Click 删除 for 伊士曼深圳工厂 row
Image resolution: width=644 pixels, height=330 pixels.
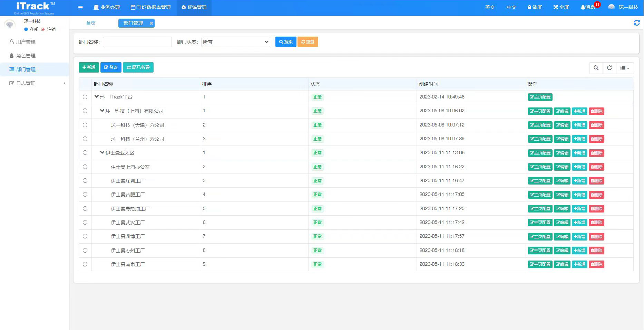point(596,181)
